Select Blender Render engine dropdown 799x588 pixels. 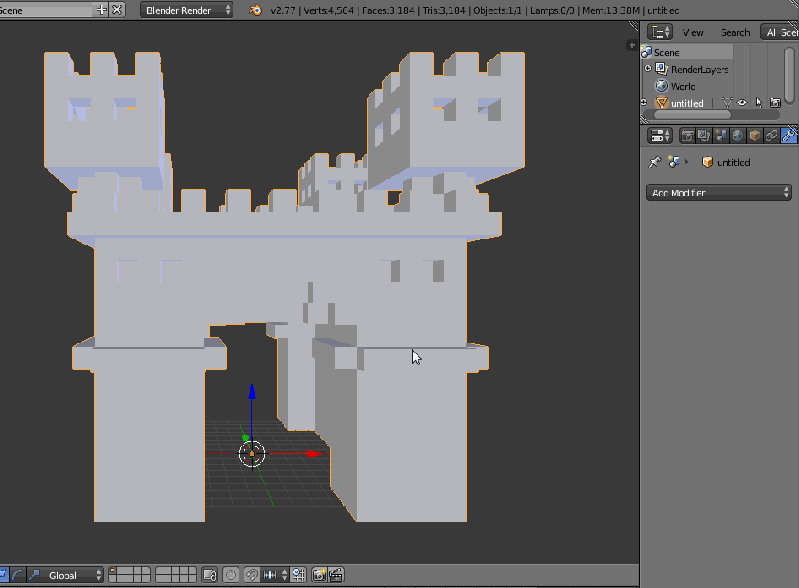(x=187, y=10)
